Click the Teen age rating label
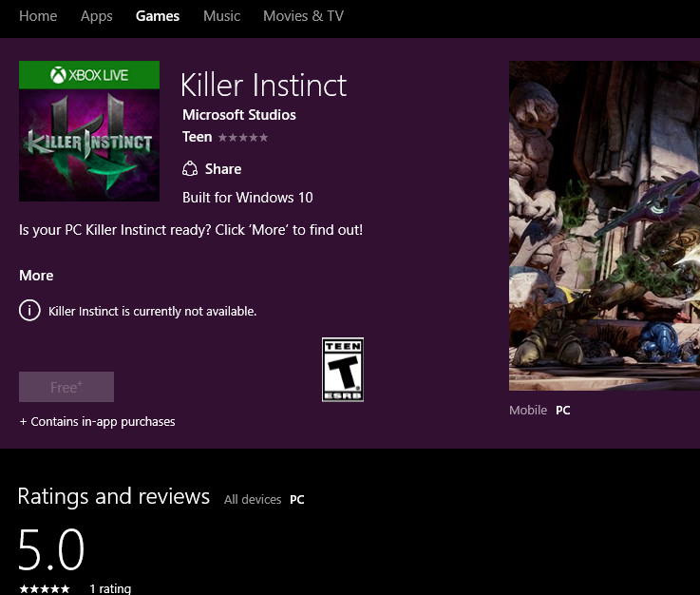Screen dimensions: 700x595 tap(197, 137)
